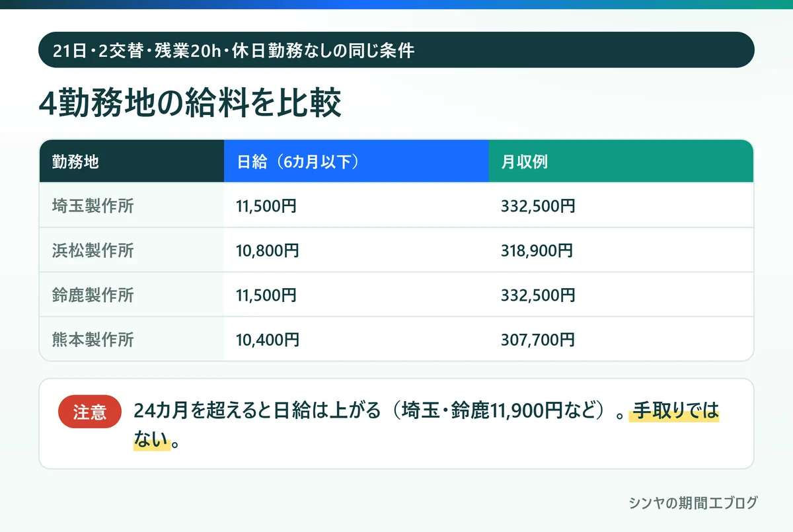This screenshot has width=793, height=532.
Task: Click the 332,500円 monthly income in the 鈴鹿製作所 row
Action: [x=538, y=295]
